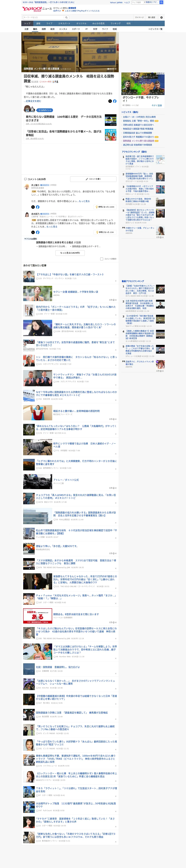Viewport: 186px width, 868px height.
Task: Open the 台風17・18・19号発生 topic link
Action: point(139,117)
